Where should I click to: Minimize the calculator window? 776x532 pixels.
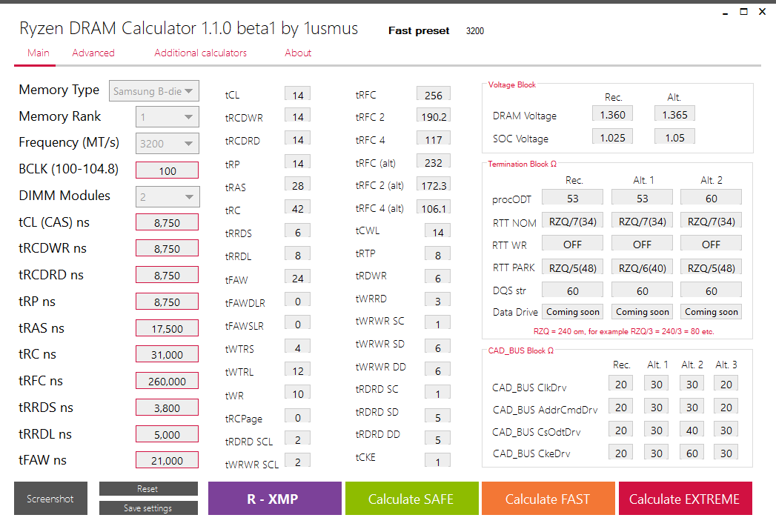coord(725,12)
